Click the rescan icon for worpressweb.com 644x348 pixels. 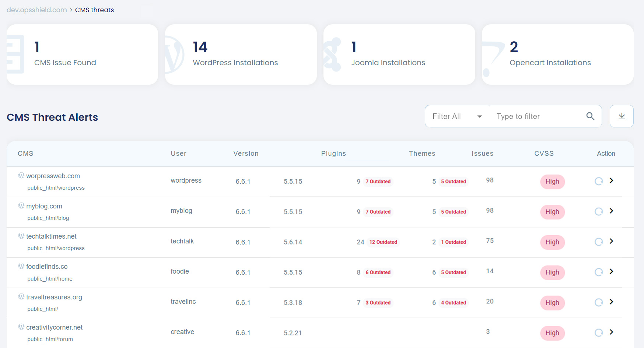(599, 181)
